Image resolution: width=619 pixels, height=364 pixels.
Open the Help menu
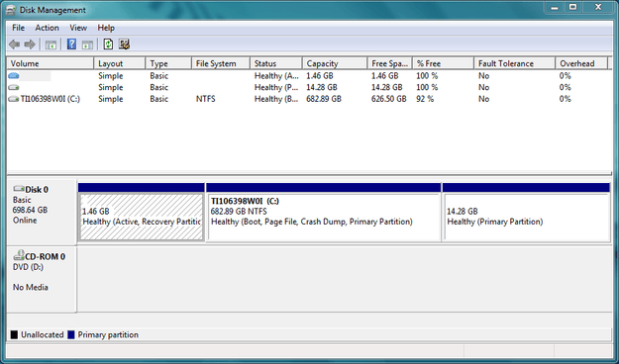[106, 28]
